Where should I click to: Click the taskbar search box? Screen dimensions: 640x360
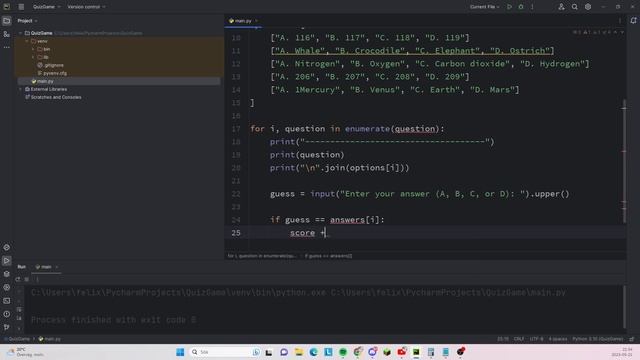[225, 352]
